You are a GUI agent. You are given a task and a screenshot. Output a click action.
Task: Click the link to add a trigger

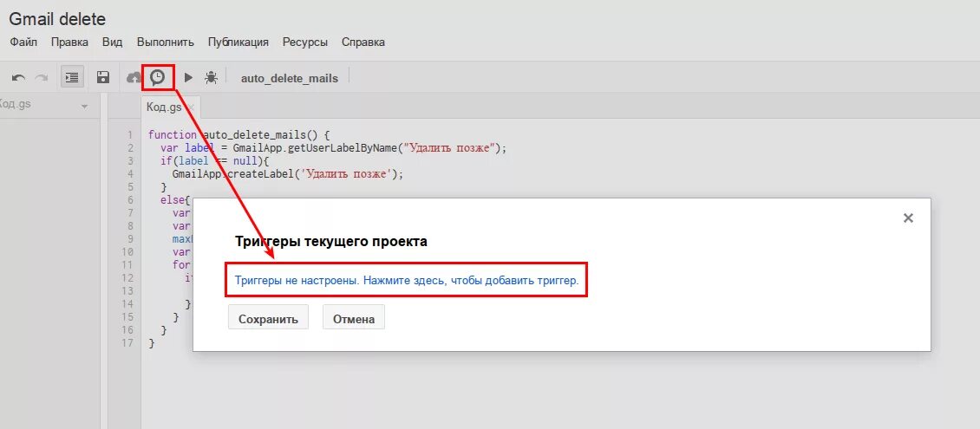tap(407, 280)
